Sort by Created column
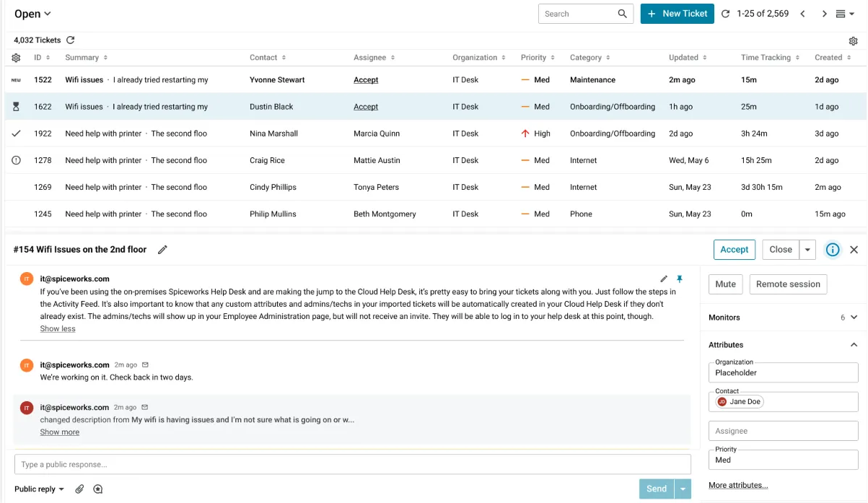Image resolution: width=868 pixels, height=503 pixels. pos(833,58)
